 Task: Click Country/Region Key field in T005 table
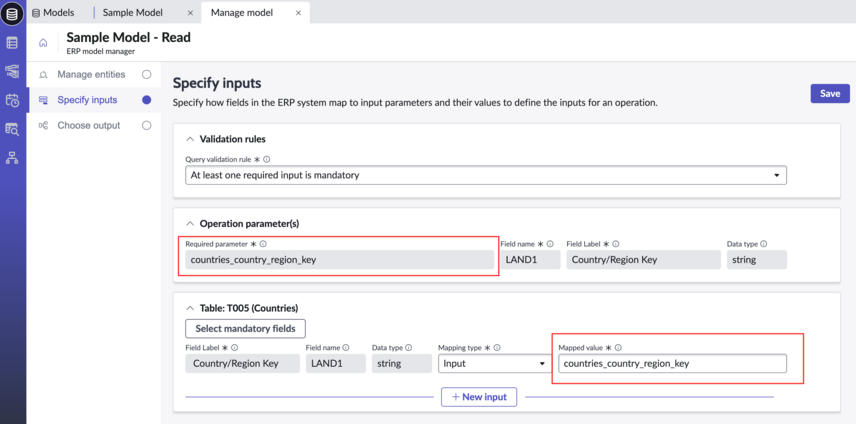[x=242, y=363]
